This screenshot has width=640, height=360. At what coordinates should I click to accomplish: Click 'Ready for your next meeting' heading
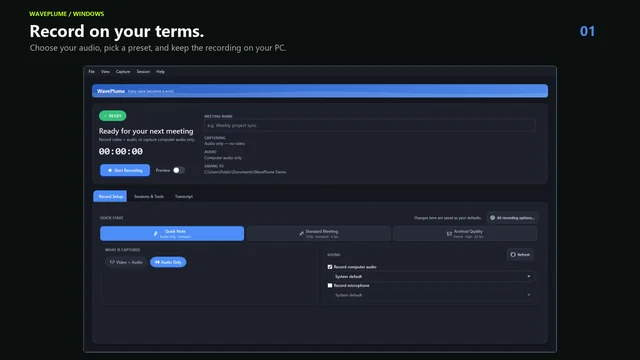(x=146, y=131)
